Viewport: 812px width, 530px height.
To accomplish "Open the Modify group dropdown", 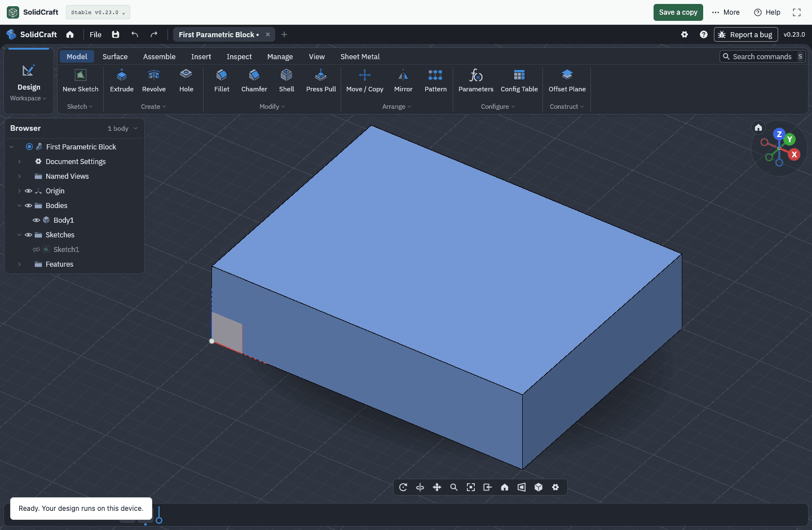I will 272,107.
